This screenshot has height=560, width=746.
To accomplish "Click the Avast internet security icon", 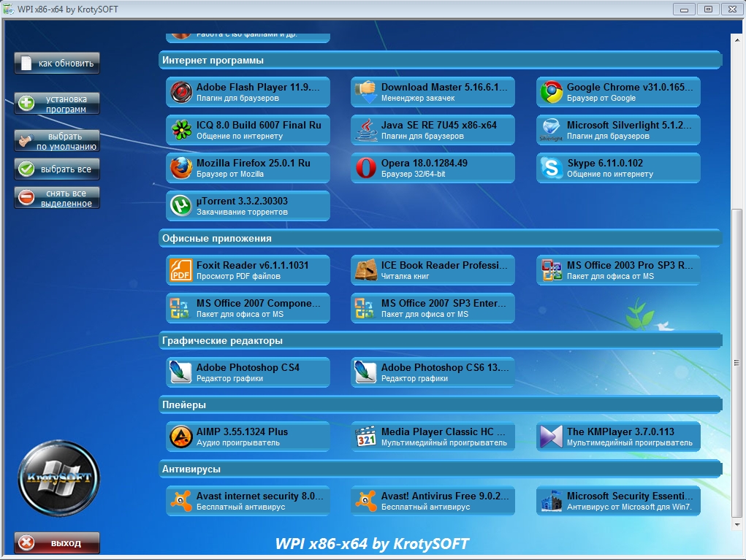I will (180, 501).
